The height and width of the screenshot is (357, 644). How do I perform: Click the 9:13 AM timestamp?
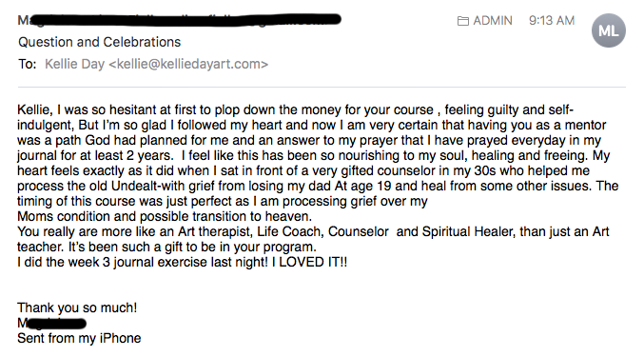coord(552,21)
